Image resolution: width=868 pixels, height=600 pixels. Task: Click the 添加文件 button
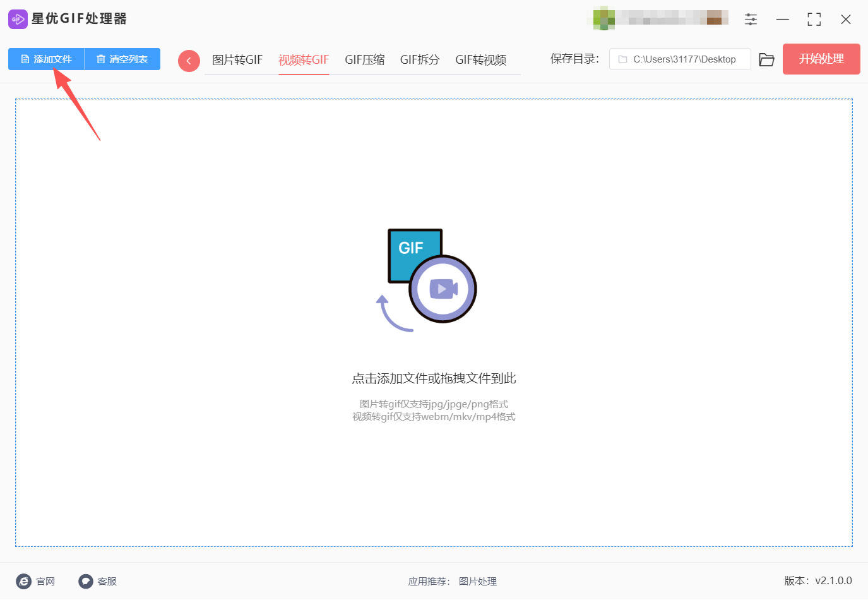pyautogui.click(x=51, y=59)
